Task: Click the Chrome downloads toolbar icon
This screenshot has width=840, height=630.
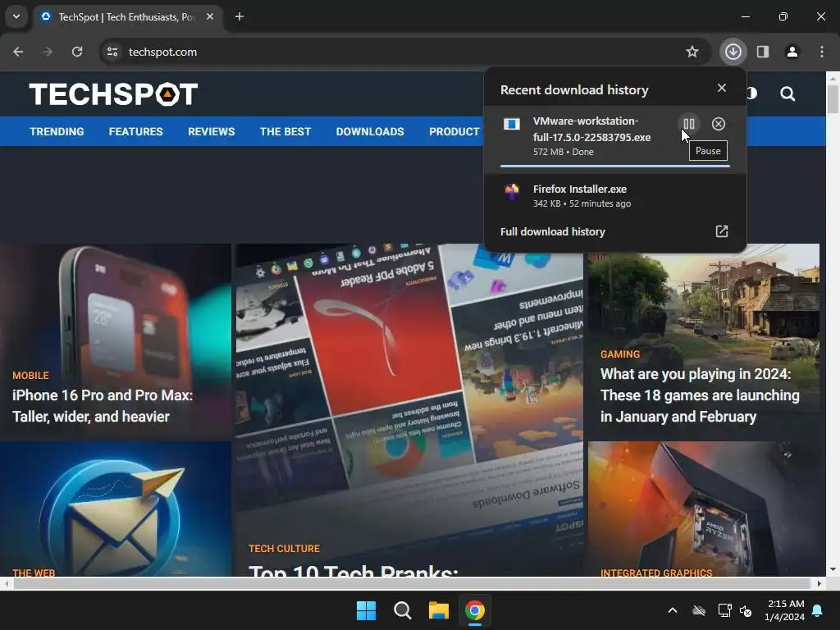Action: [x=733, y=52]
